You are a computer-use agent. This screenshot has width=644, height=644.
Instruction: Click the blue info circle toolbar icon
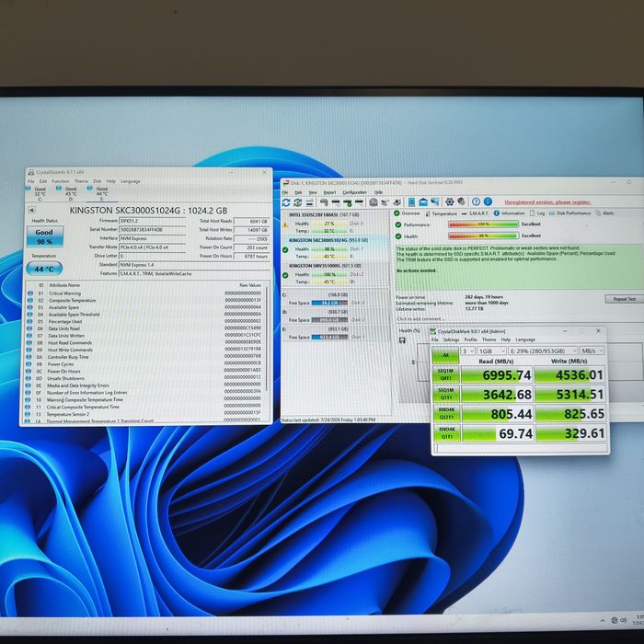point(488,201)
